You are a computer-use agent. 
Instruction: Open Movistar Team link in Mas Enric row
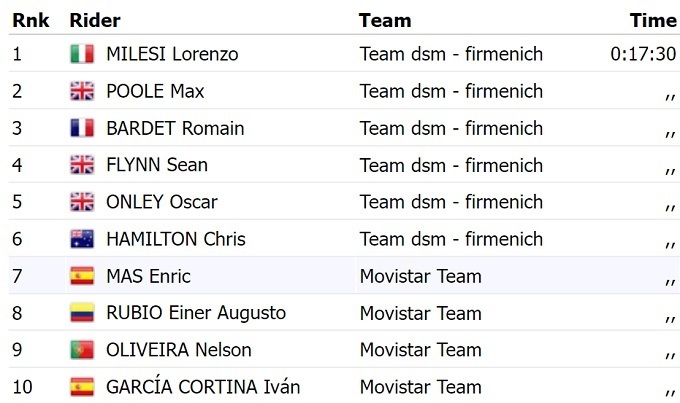[x=420, y=276]
